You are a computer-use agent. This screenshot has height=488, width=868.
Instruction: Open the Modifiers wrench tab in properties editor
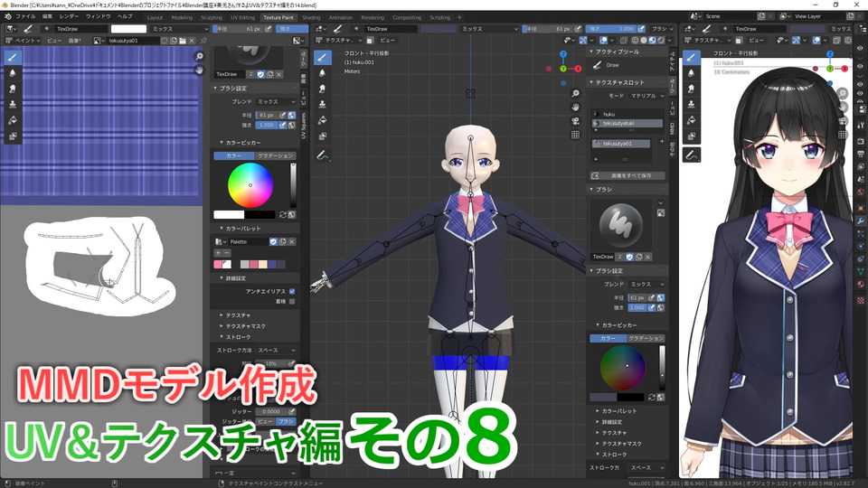point(861,221)
